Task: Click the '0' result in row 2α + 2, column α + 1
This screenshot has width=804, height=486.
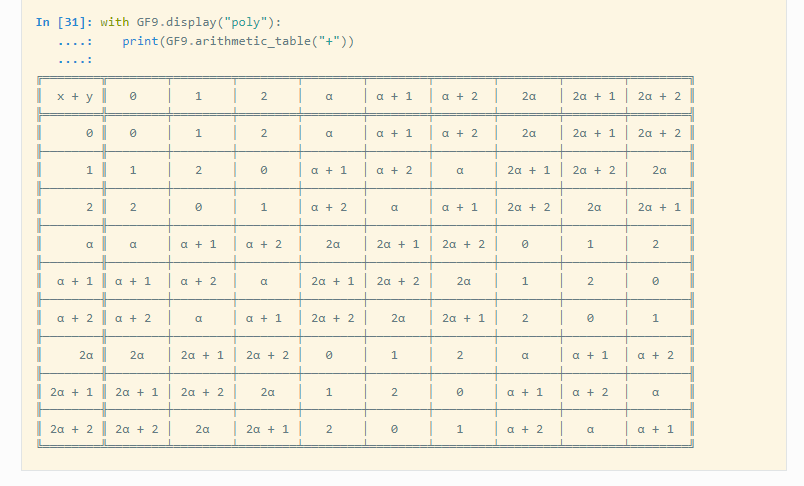Action: point(394,429)
